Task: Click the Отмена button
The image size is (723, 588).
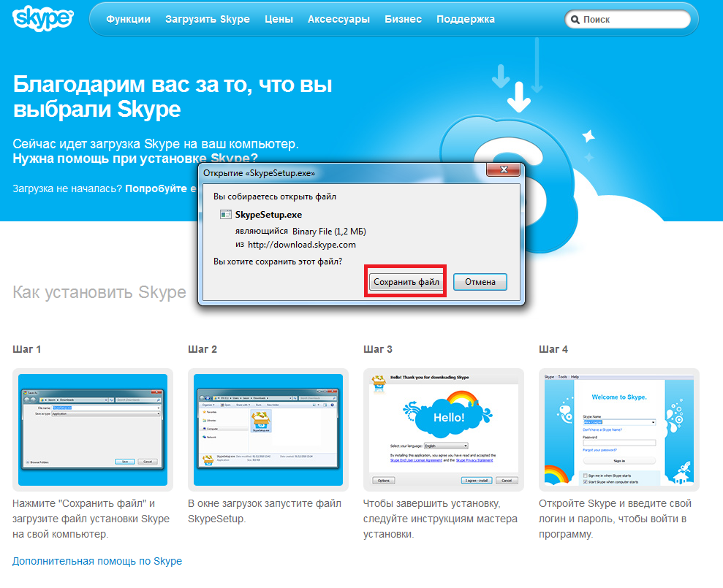Action: click(x=480, y=281)
